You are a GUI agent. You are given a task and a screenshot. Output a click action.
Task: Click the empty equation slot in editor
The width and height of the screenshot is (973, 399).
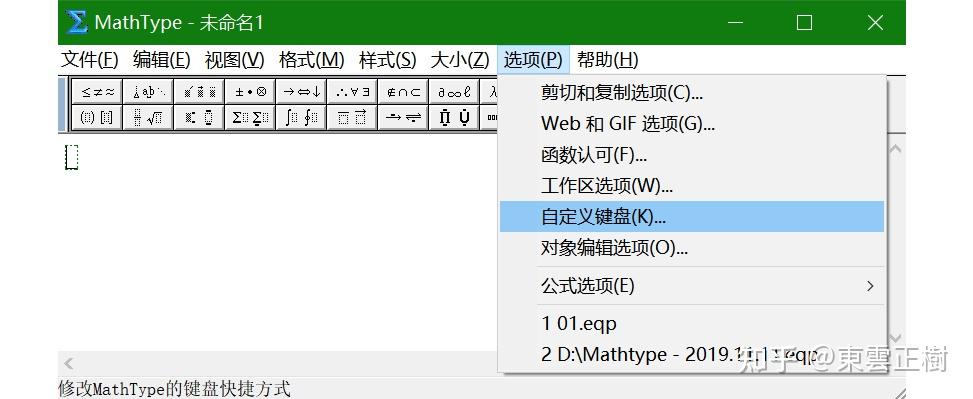click(x=71, y=157)
